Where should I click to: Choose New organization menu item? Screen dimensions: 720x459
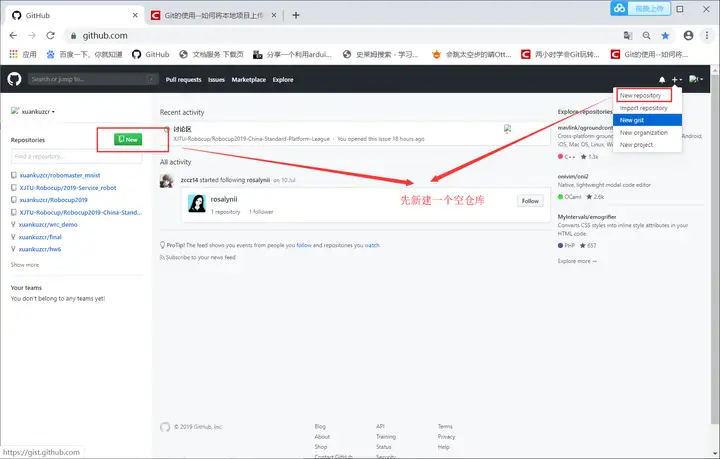tap(643, 133)
